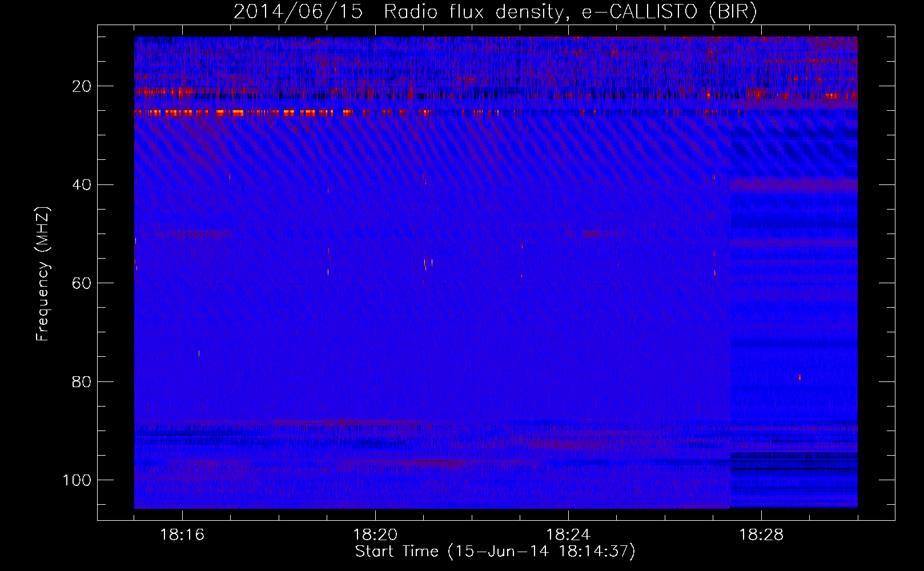Click the 100 MHz frequency tick label
The image size is (924, 571).
pyautogui.click(x=77, y=480)
